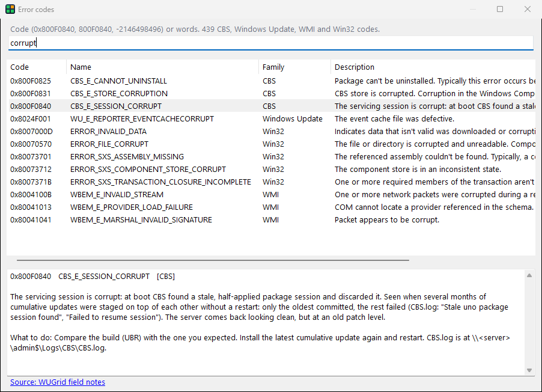The width and height of the screenshot is (542, 392).
Task: Click the Error codes app icon
Action: [10, 10]
